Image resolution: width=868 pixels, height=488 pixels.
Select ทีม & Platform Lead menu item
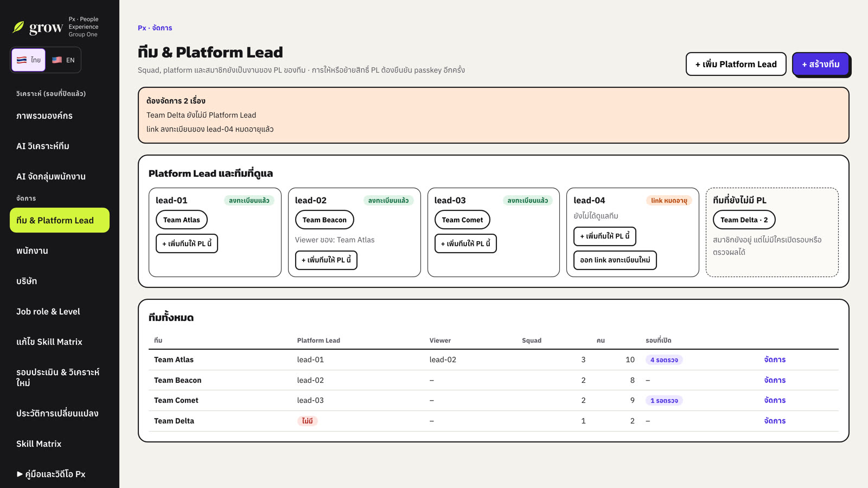tap(60, 220)
